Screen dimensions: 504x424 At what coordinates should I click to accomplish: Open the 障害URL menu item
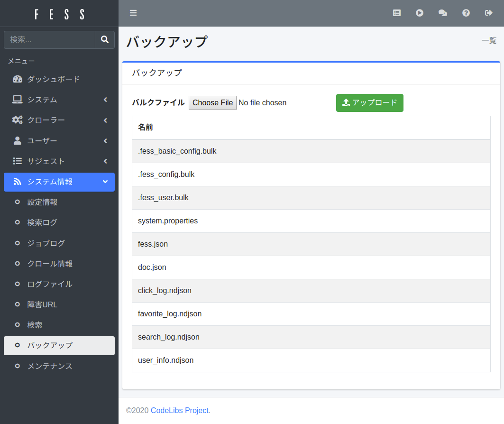point(42,304)
